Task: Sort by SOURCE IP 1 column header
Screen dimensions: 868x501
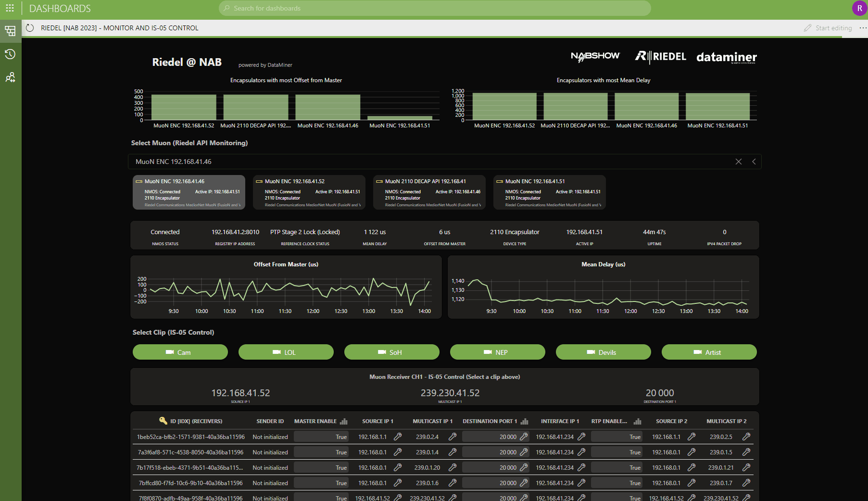Action: click(x=377, y=421)
